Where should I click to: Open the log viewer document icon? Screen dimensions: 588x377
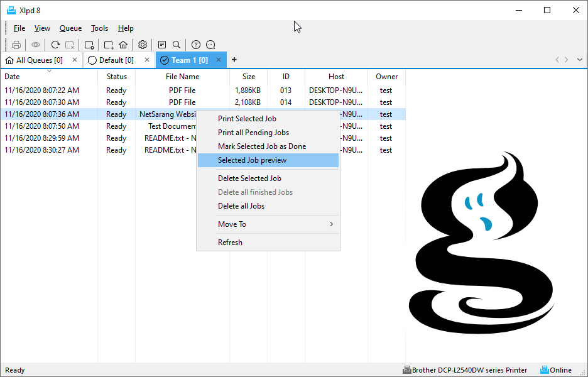tap(162, 45)
